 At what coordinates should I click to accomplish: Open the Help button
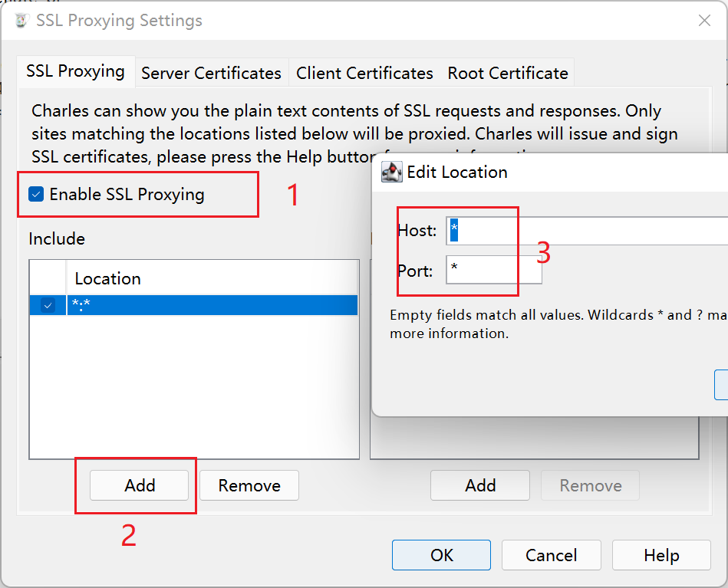coord(660,555)
